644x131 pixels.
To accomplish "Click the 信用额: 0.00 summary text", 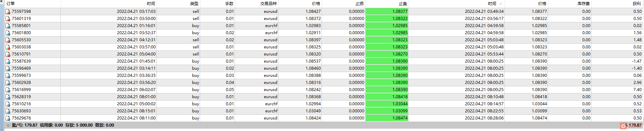I will [51, 125].
